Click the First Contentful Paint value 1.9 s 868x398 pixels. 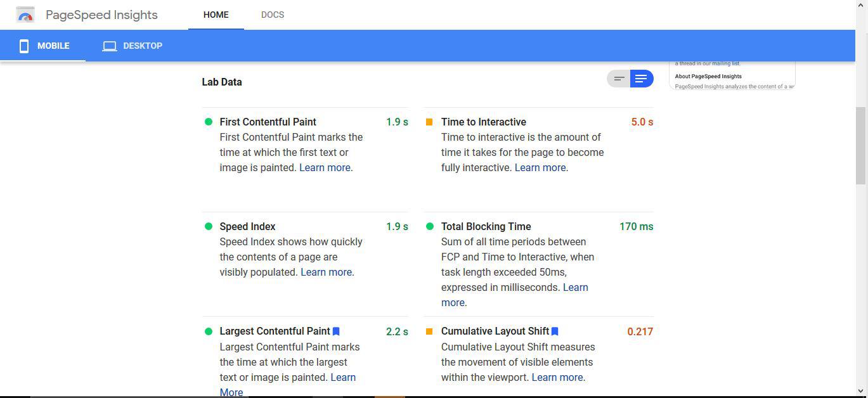point(397,122)
